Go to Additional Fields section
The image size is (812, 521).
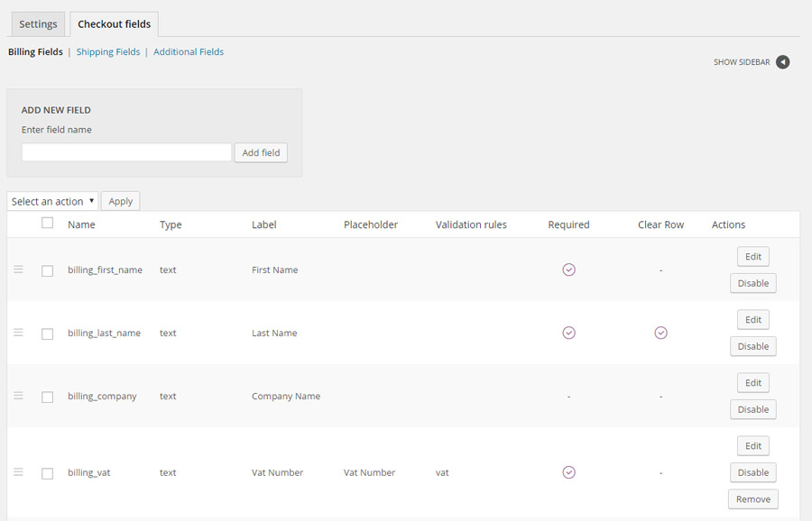point(189,52)
